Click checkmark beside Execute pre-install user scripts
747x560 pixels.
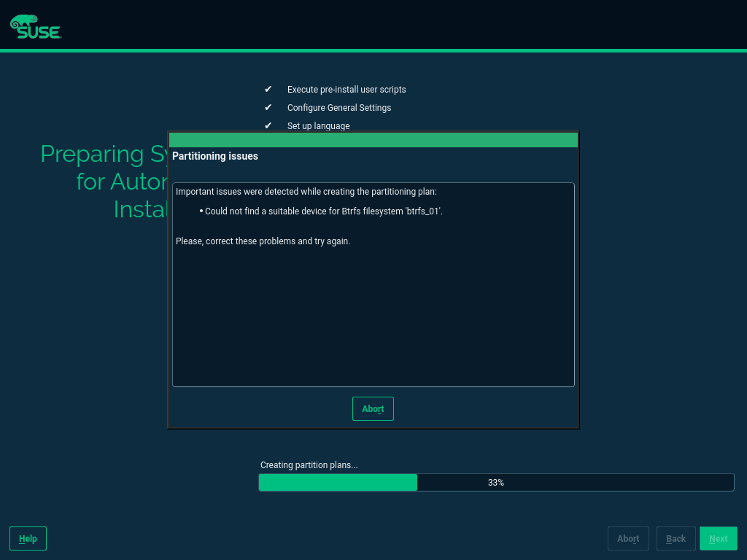click(x=268, y=89)
